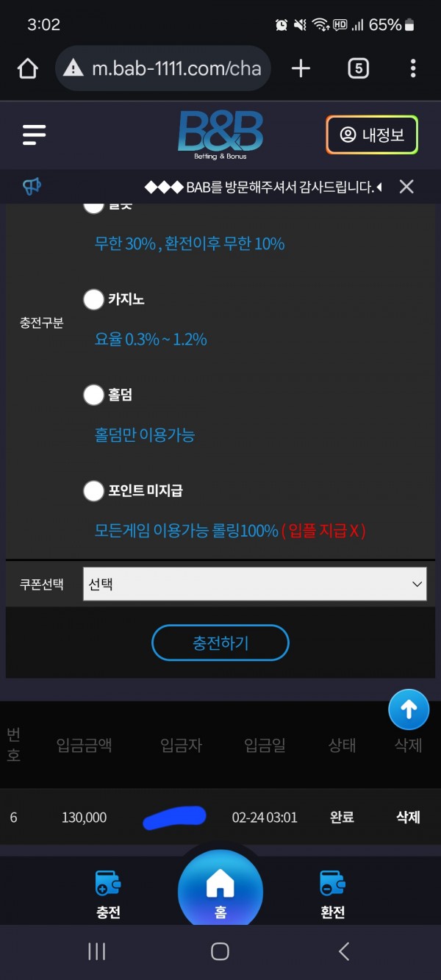Select the 포인트 미지급 radio option

click(x=93, y=490)
